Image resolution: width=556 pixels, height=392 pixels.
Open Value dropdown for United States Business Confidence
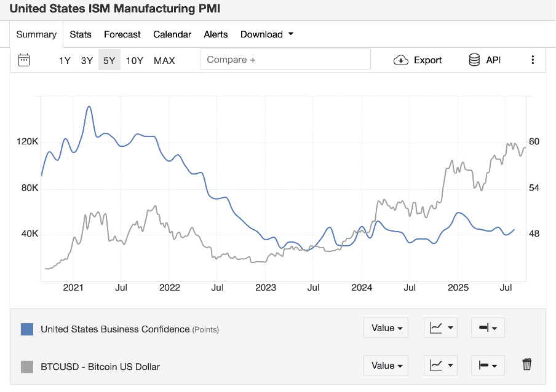(x=387, y=328)
